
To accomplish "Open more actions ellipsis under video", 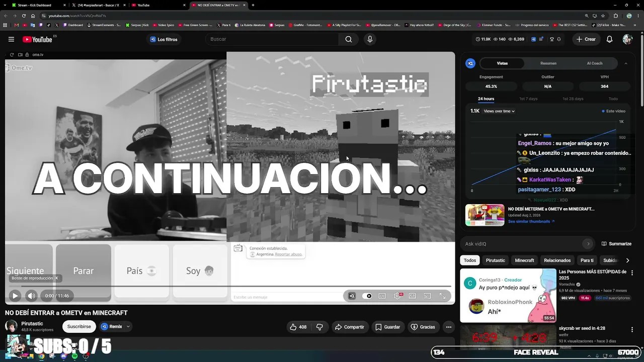I will (x=449, y=327).
